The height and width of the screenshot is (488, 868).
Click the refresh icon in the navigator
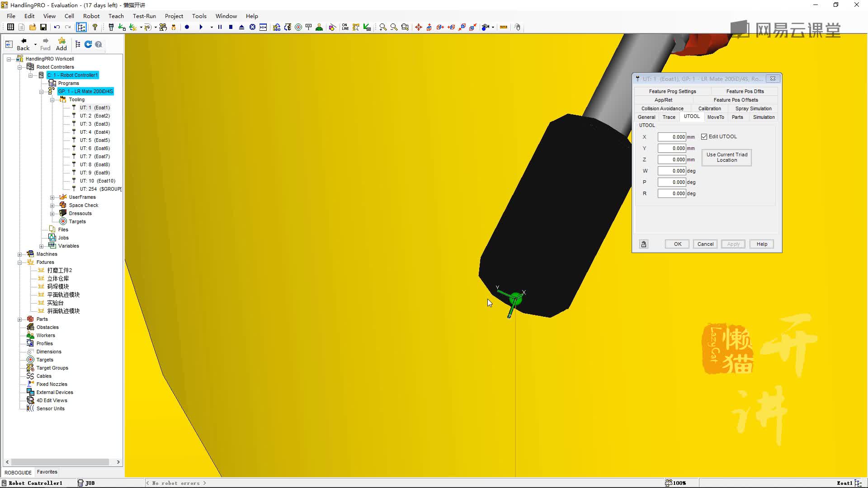(x=88, y=44)
